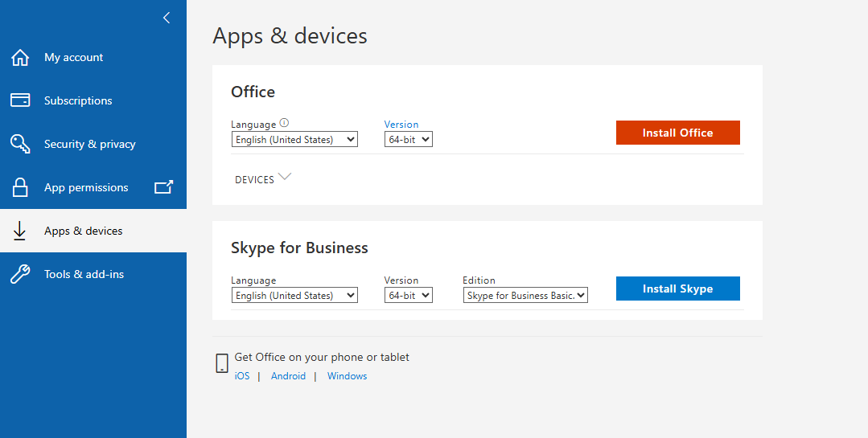Click the wrench Tools & add-ins icon

coord(20,274)
